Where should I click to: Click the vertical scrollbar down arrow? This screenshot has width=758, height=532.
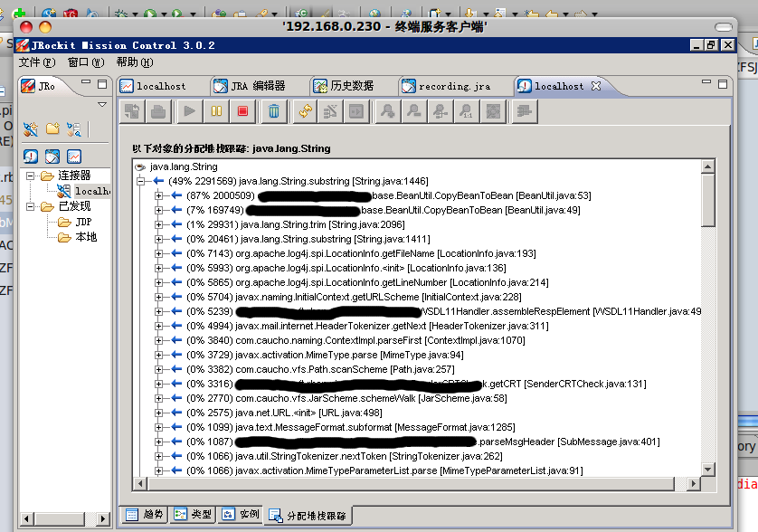pyautogui.click(x=707, y=470)
